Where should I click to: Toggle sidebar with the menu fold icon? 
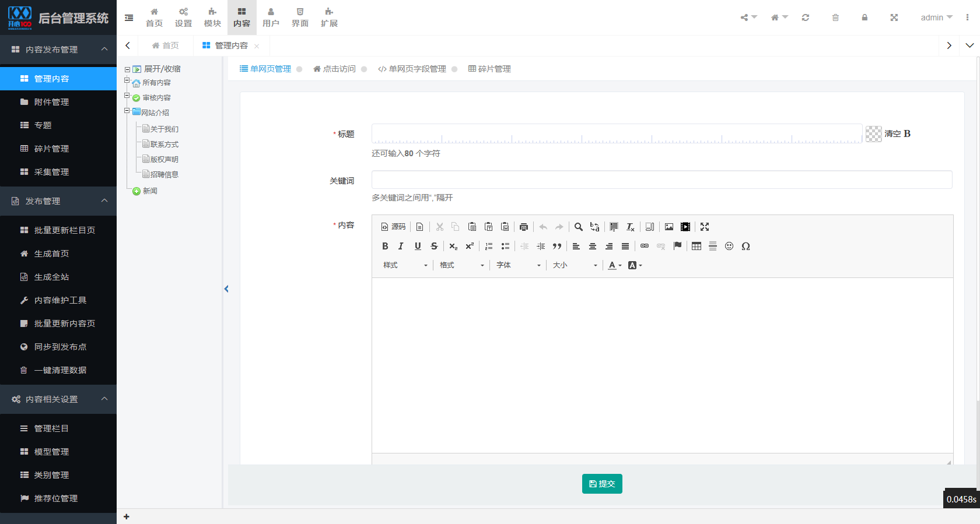point(129,17)
